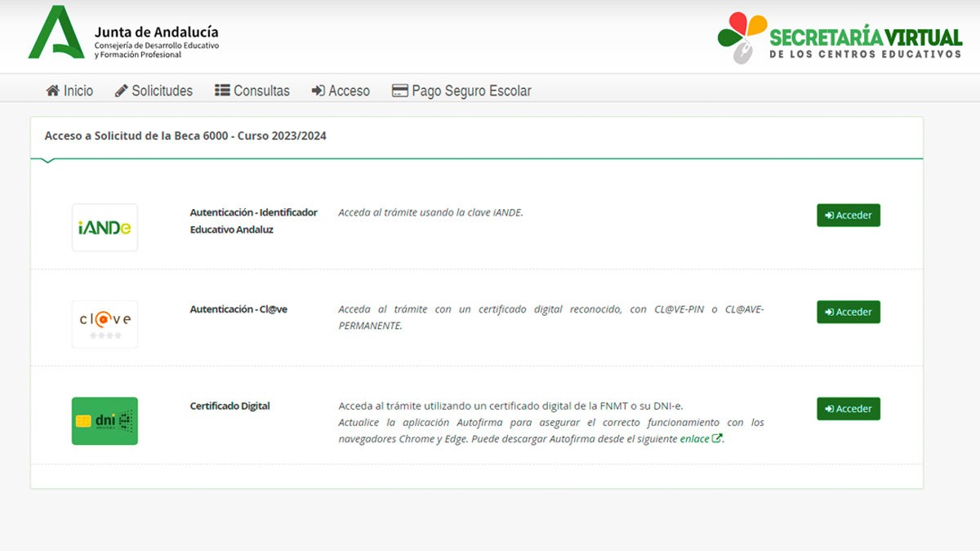Image resolution: width=980 pixels, height=551 pixels.
Task: Click the Beca 6000 panel title
Action: (185, 136)
